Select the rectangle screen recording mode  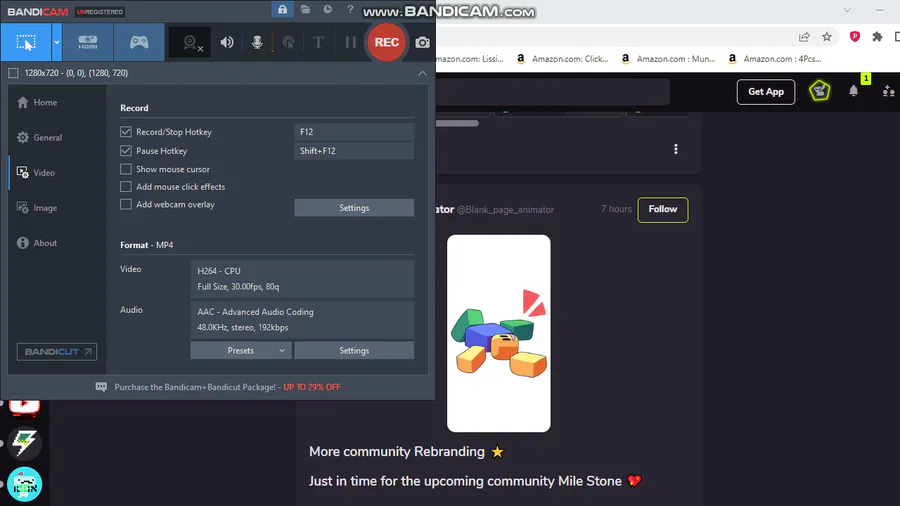[26, 42]
